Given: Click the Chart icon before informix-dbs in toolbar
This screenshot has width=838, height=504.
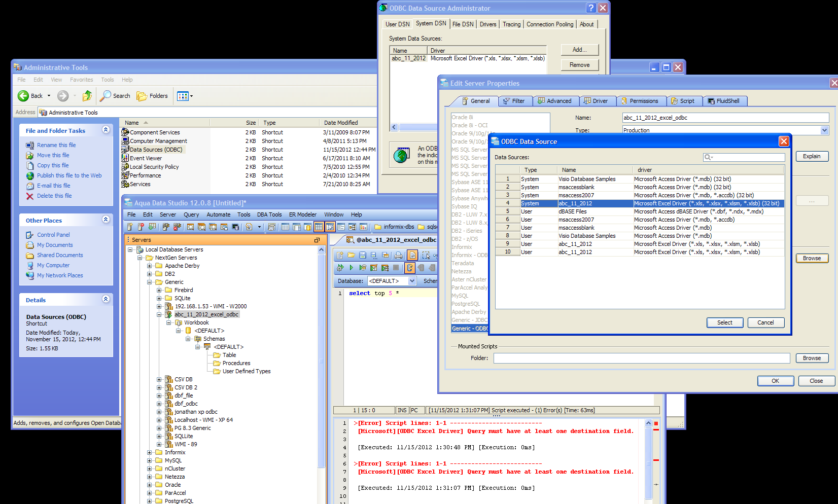Looking at the screenshot, I should [363, 227].
